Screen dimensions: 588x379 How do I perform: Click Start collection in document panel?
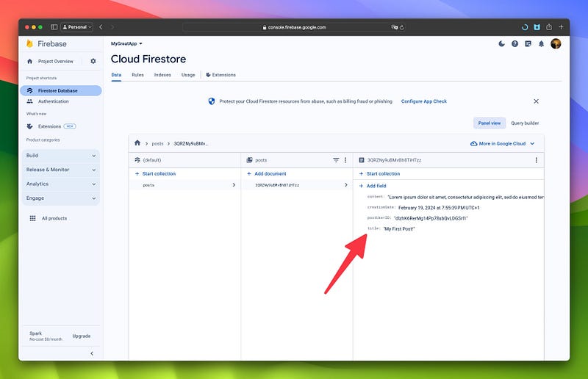click(x=379, y=173)
